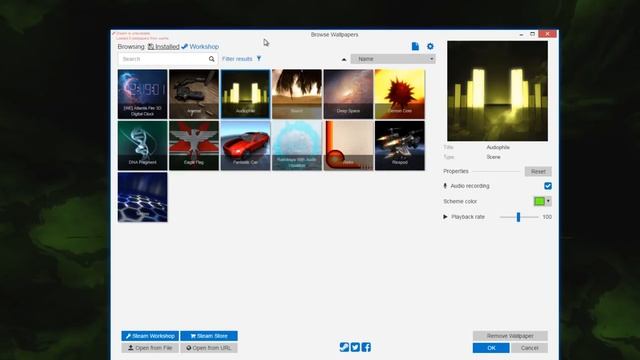Click the playback rate value '100'
Image resolution: width=640 pixels, height=360 pixels.
point(547,217)
